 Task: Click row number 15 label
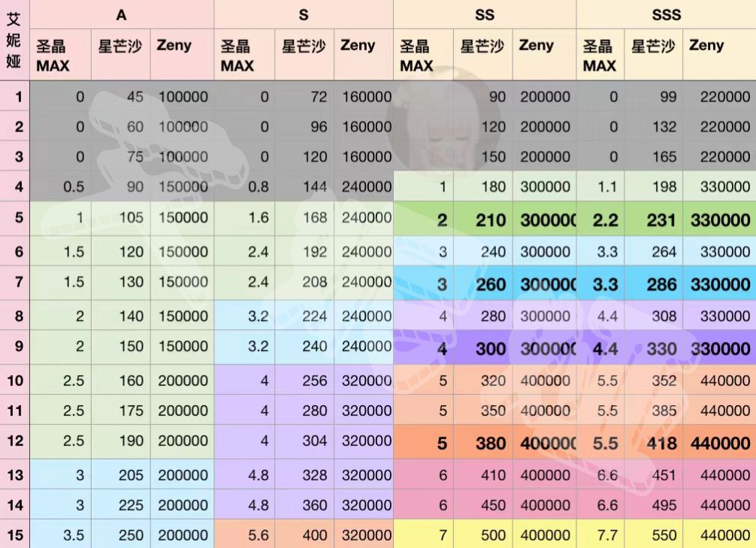[x=14, y=535]
